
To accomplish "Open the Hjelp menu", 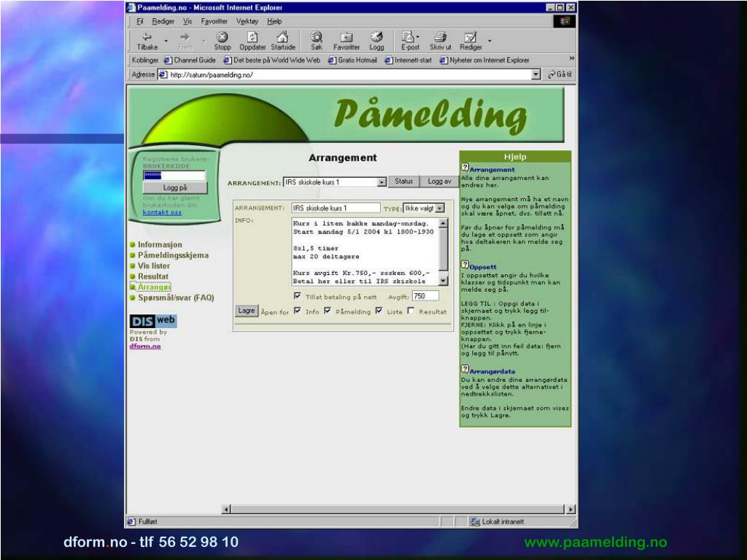I will [x=274, y=21].
